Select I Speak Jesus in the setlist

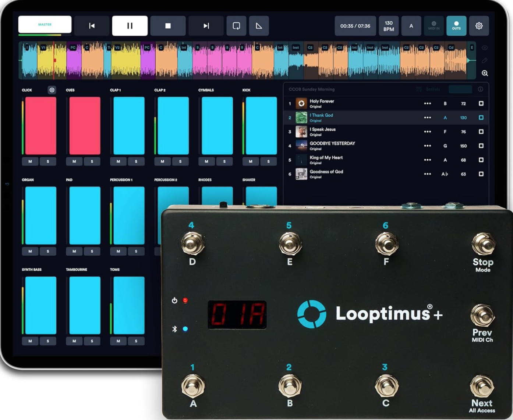pyautogui.click(x=386, y=132)
